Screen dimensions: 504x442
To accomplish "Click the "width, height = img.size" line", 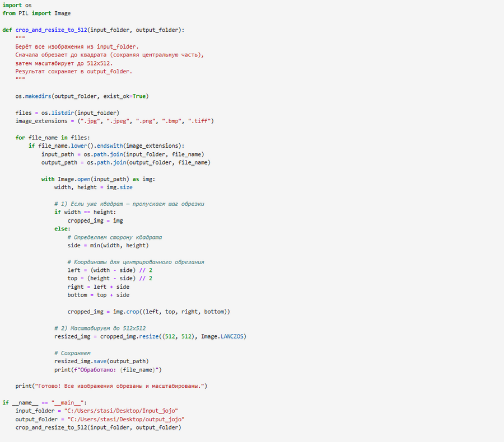I will point(93,187).
